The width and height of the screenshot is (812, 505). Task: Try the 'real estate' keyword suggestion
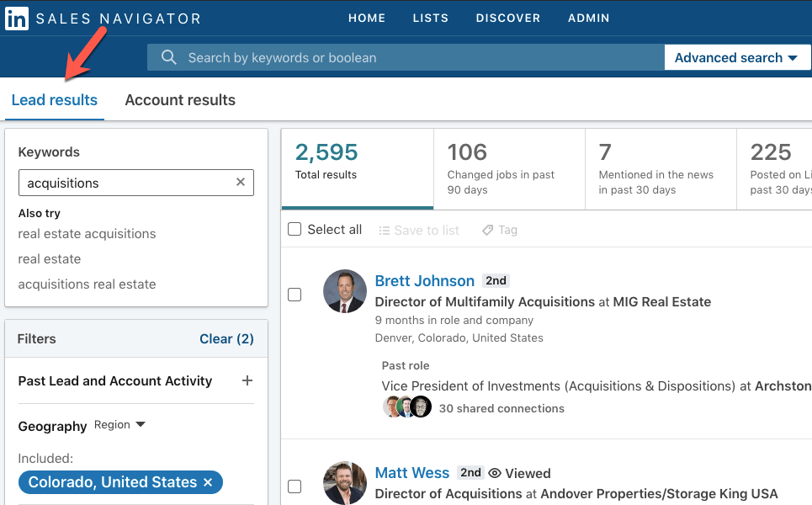coord(50,259)
